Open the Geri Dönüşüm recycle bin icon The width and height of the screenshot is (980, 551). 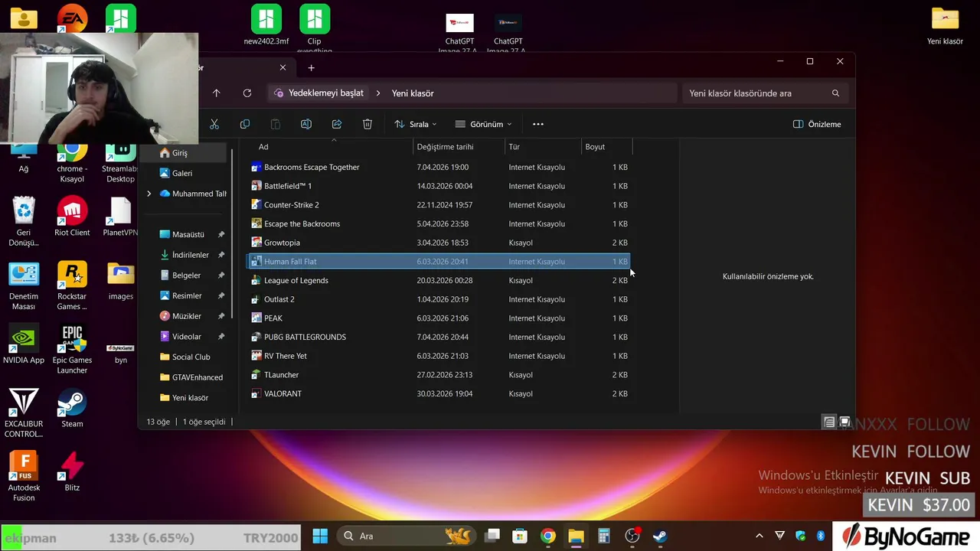(x=24, y=222)
